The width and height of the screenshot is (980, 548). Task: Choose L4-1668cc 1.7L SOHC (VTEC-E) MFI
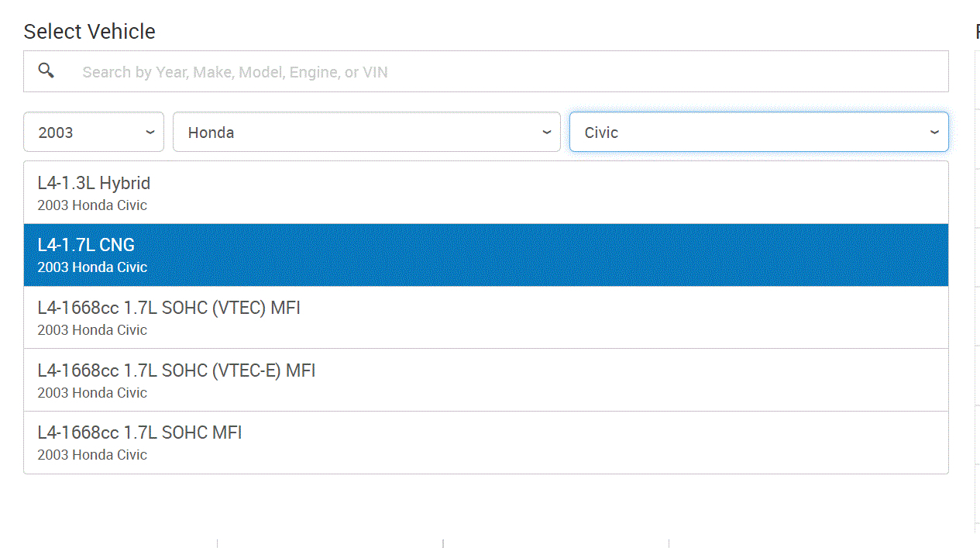coord(486,380)
